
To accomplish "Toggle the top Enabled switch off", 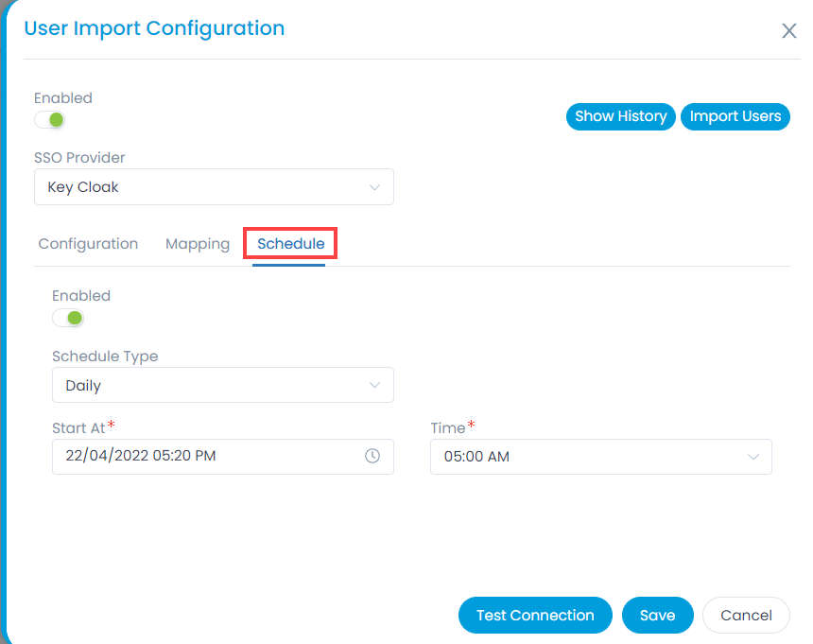I will pos(50,120).
